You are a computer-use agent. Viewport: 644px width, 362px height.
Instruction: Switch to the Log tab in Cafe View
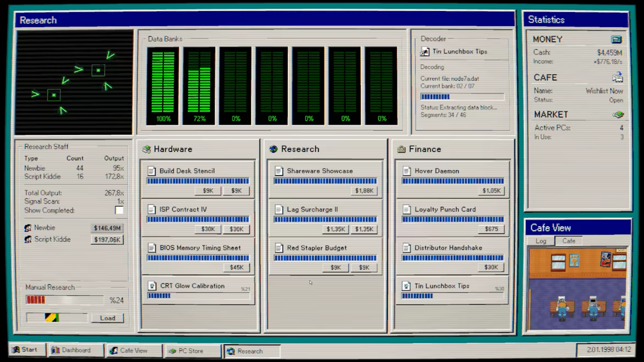[541, 241]
